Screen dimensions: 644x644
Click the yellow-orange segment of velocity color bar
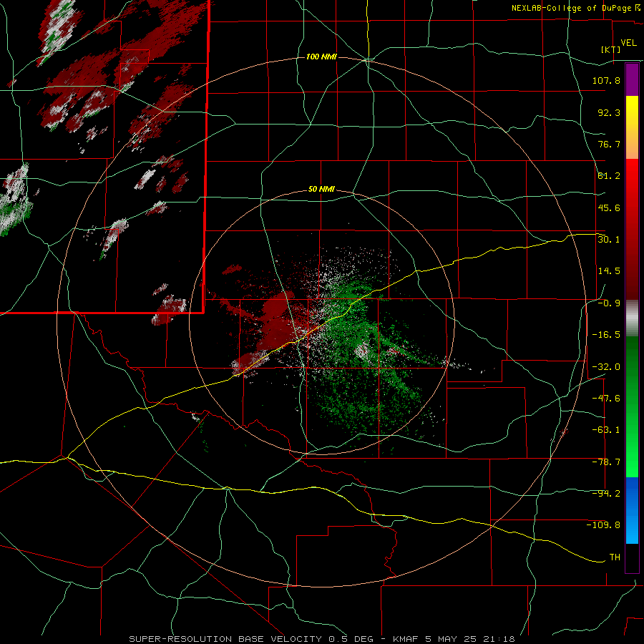pyautogui.click(x=632, y=127)
